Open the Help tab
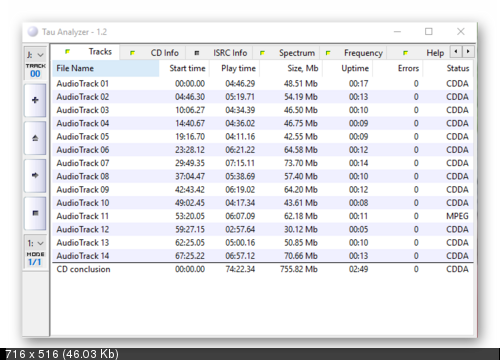The width and height of the screenshot is (500, 360). coord(419,53)
